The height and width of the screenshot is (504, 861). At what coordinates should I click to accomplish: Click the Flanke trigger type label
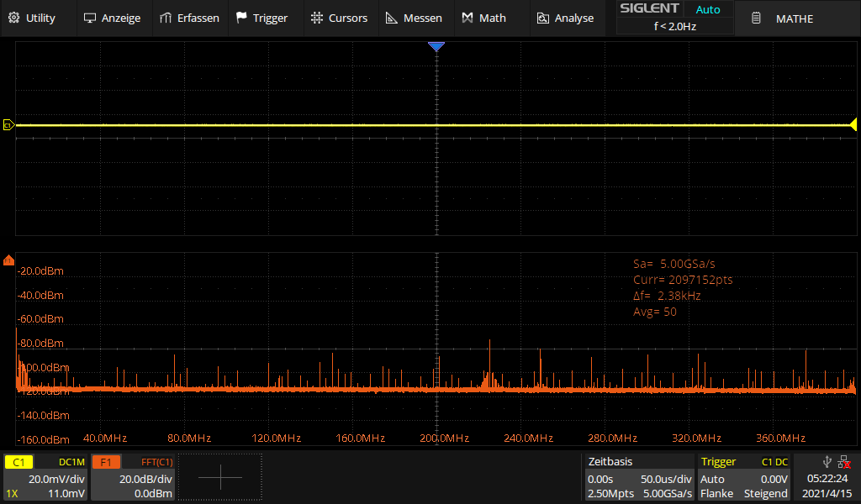click(716, 494)
